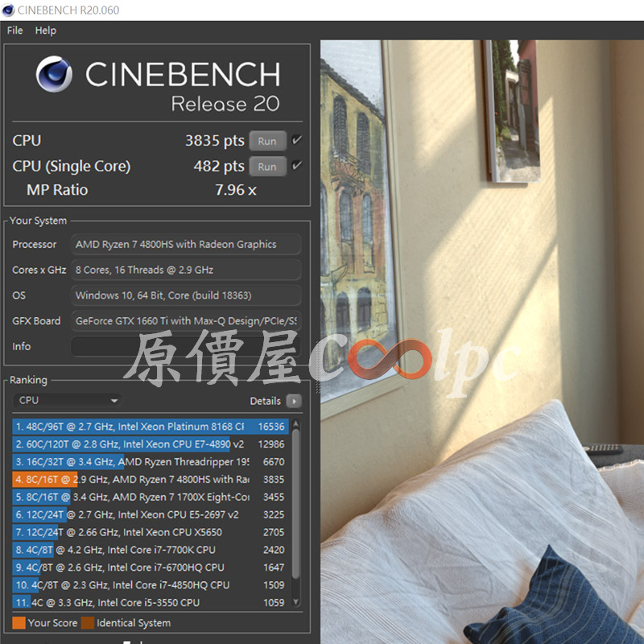The image size is (644, 644).
Task: Click the brown Identical System color swatch
Action: click(x=87, y=622)
